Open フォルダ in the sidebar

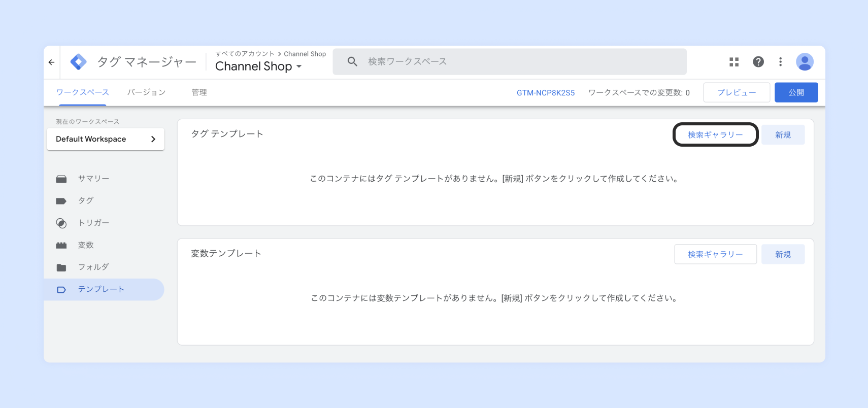pos(93,267)
